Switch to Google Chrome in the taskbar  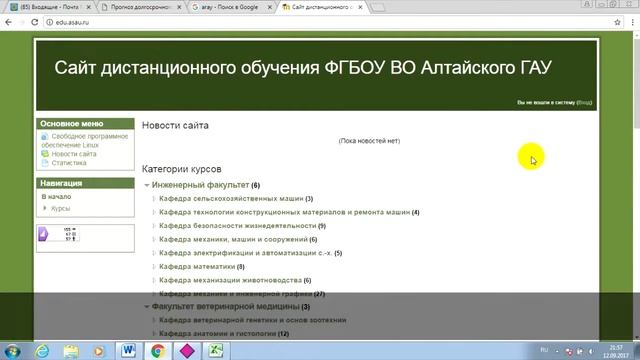pyautogui.click(x=158, y=351)
